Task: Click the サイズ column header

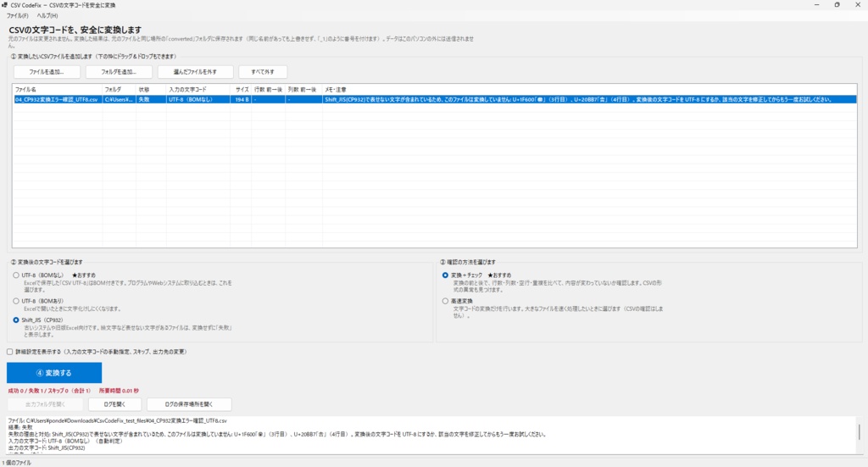Action: [242, 90]
